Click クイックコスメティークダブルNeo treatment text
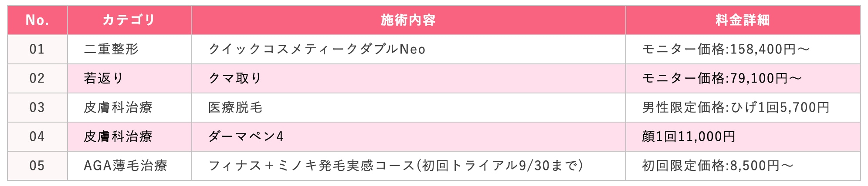The height and width of the screenshot is (186, 868). point(317,49)
